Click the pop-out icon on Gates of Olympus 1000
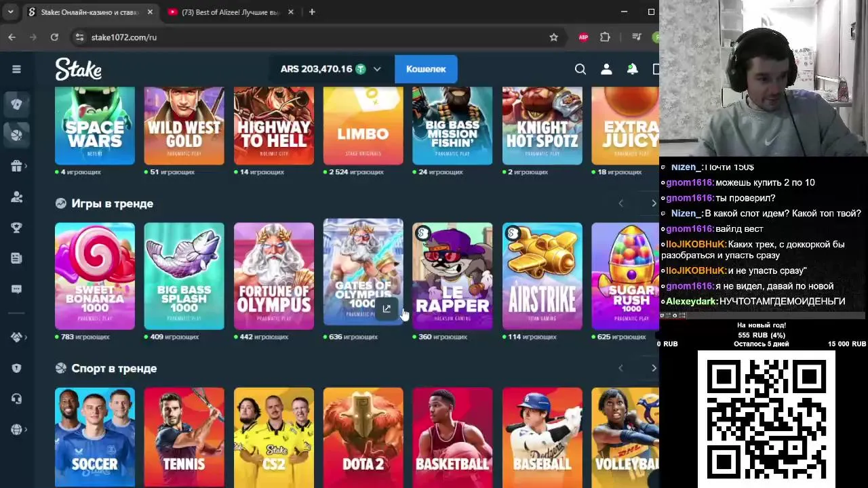868x488 pixels. 386,309
